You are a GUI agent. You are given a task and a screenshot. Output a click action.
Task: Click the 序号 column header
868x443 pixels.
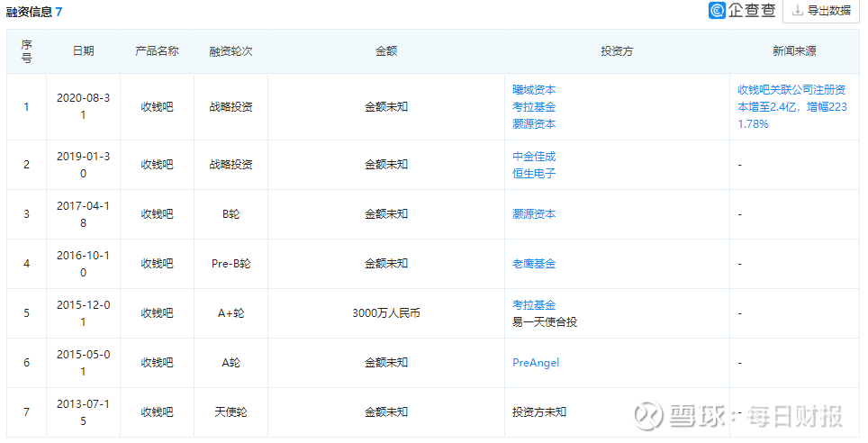point(27,51)
